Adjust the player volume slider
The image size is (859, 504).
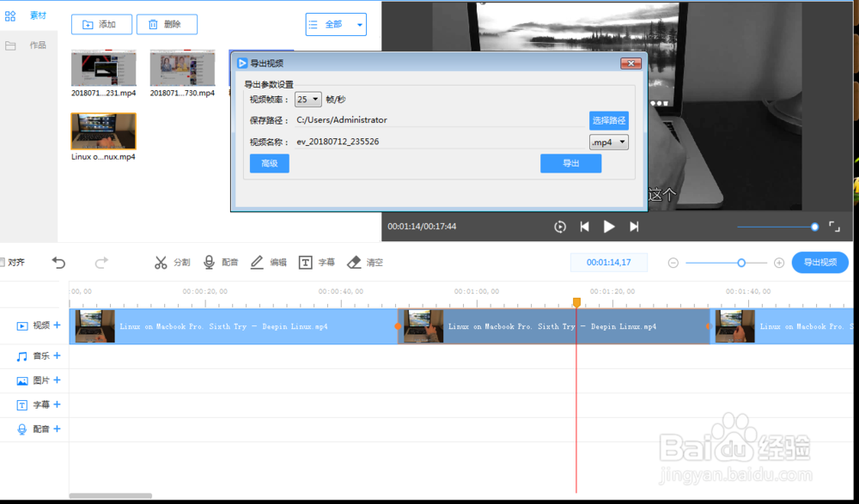click(x=778, y=227)
